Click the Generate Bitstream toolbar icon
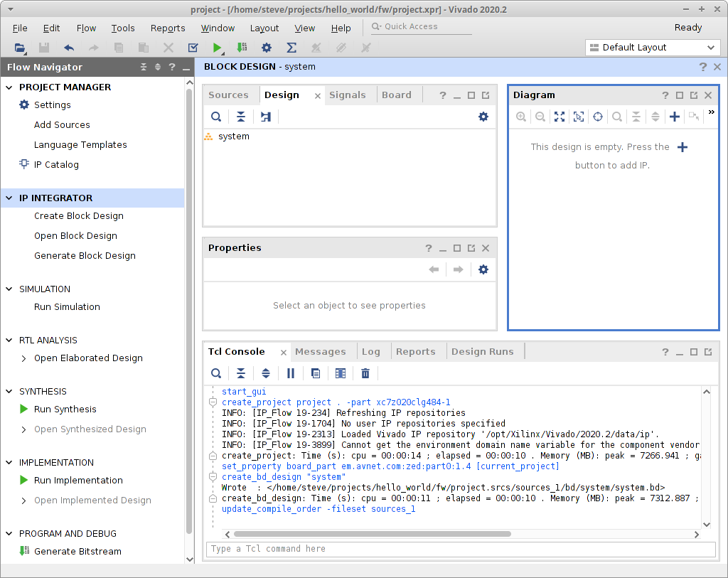The image size is (728, 578). pos(242,48)
